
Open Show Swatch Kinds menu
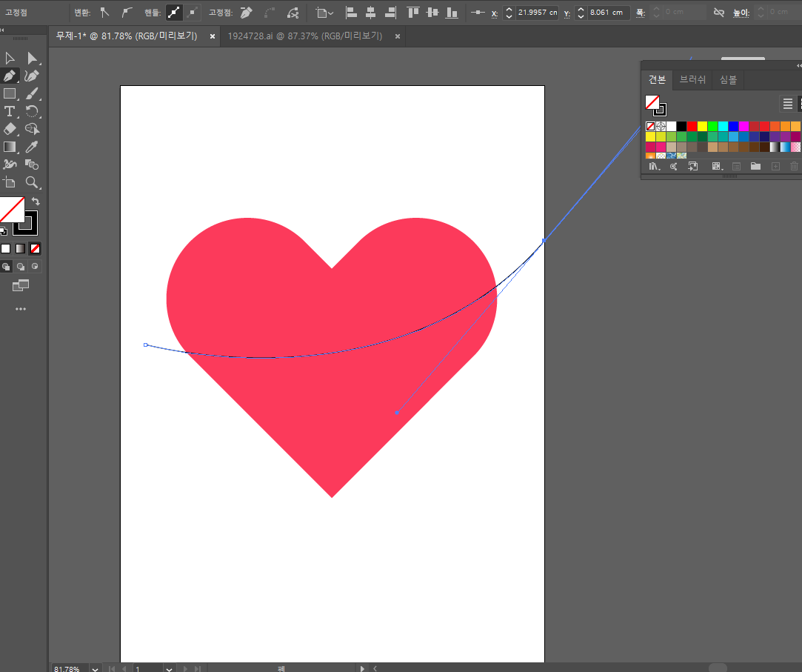(717, 167)
